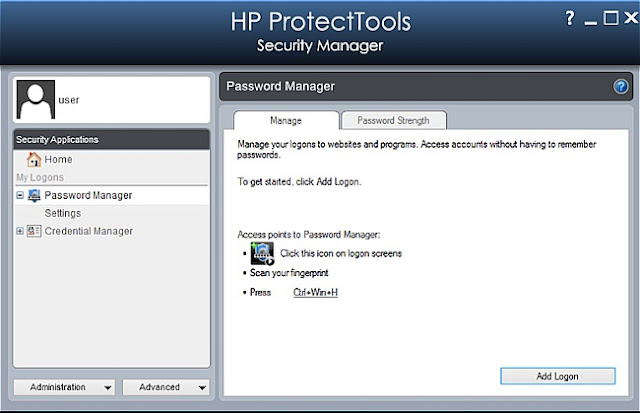Click the Password Manager shield icon in sidebar
The width and height of the screenshot is (640, 413).
pos(34,195)
